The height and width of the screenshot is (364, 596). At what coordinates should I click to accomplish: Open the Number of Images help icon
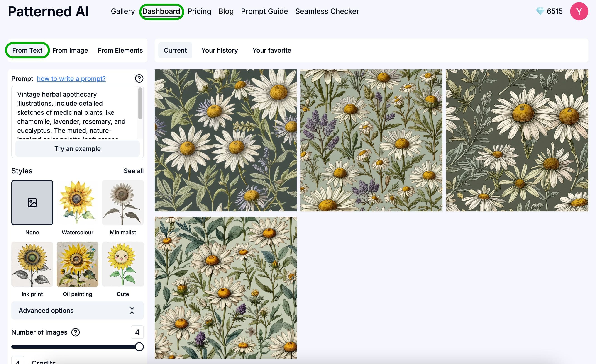pyautogui.click(x=75, y=332)
